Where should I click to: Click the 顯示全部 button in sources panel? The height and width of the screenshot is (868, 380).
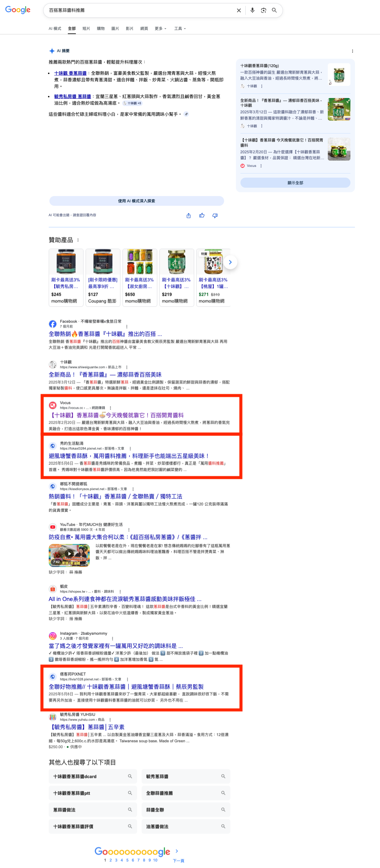coord(295,183)
